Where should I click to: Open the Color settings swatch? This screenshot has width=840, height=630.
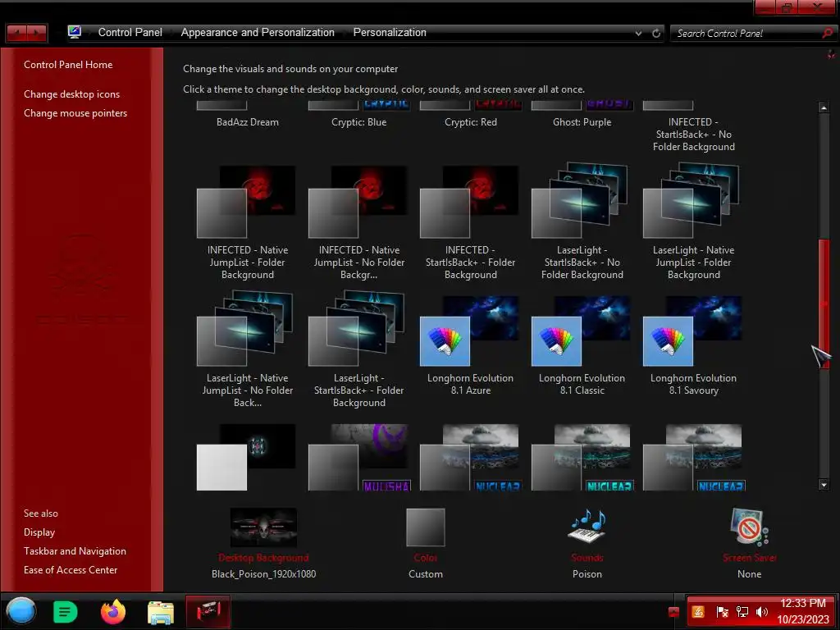coord(426,527)
